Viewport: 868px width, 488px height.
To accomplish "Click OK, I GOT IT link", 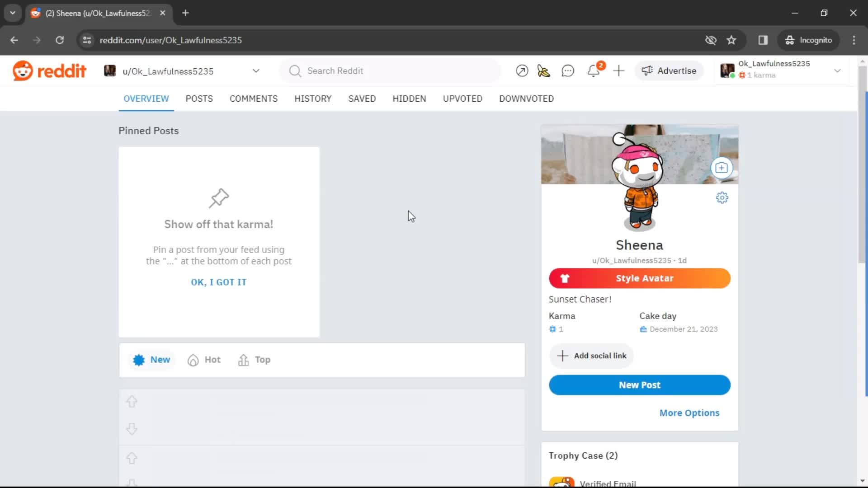I will coord(219,282).
